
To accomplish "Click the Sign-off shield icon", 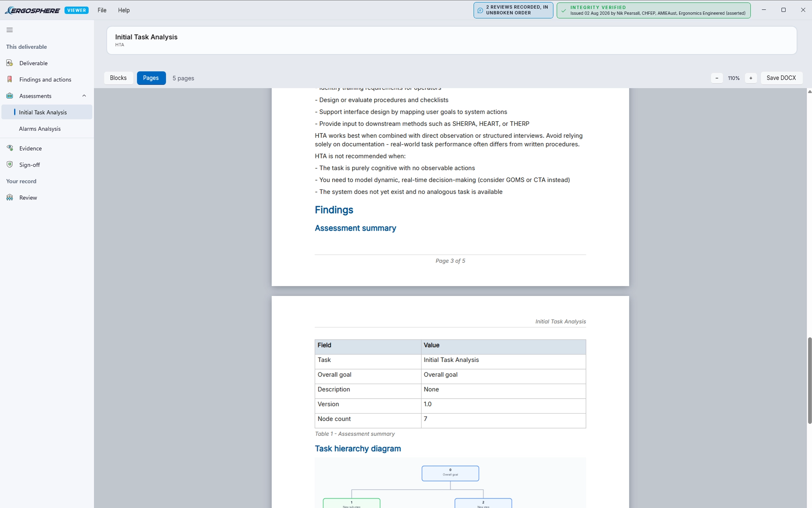I will [9, 165].
